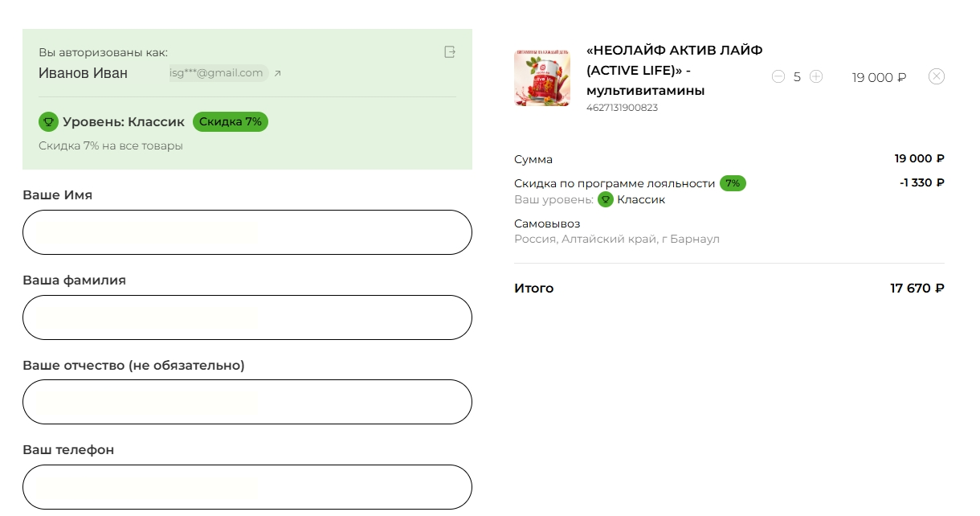Viewport: 980px width, 516px height.
Task: Click the Итого label
Action: (534, 289)
